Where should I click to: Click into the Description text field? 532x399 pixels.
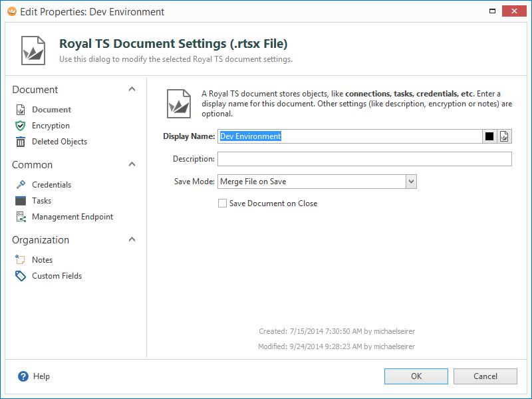[x=364, y=159]
